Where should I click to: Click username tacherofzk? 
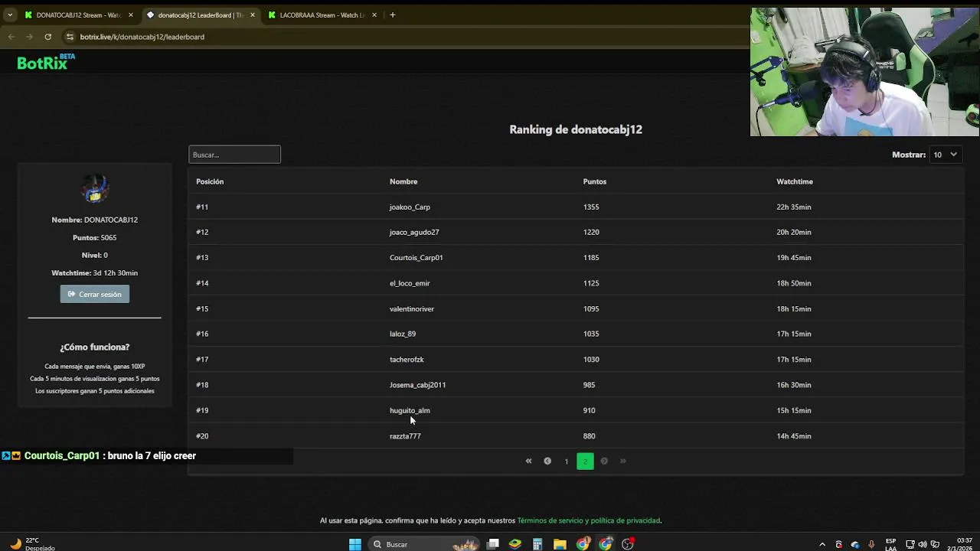pos(407,359)
